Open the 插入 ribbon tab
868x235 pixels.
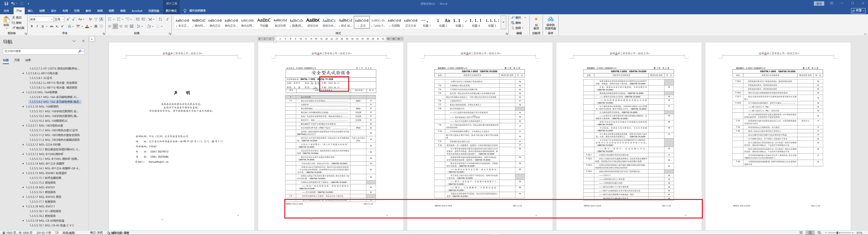(30, 11)
